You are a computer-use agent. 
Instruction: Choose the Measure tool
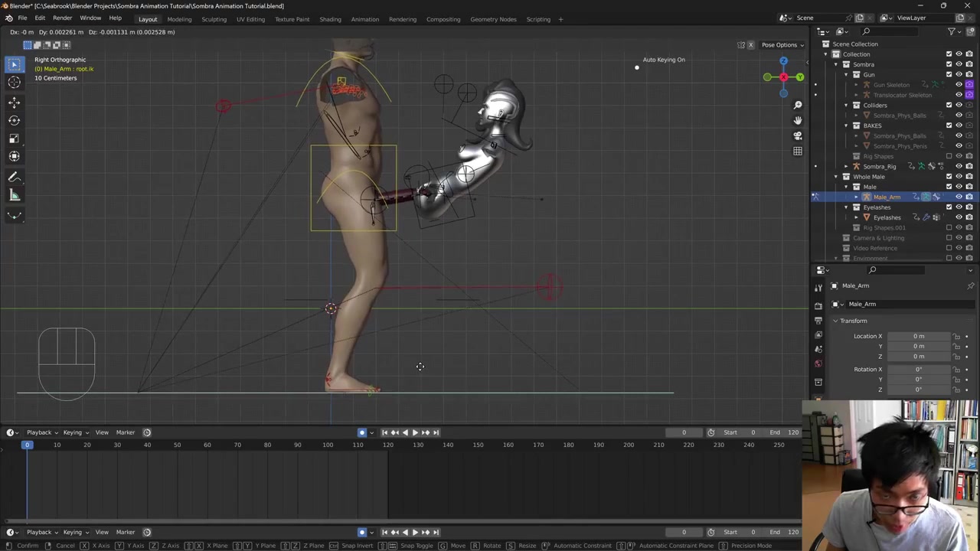pos(14,196)
